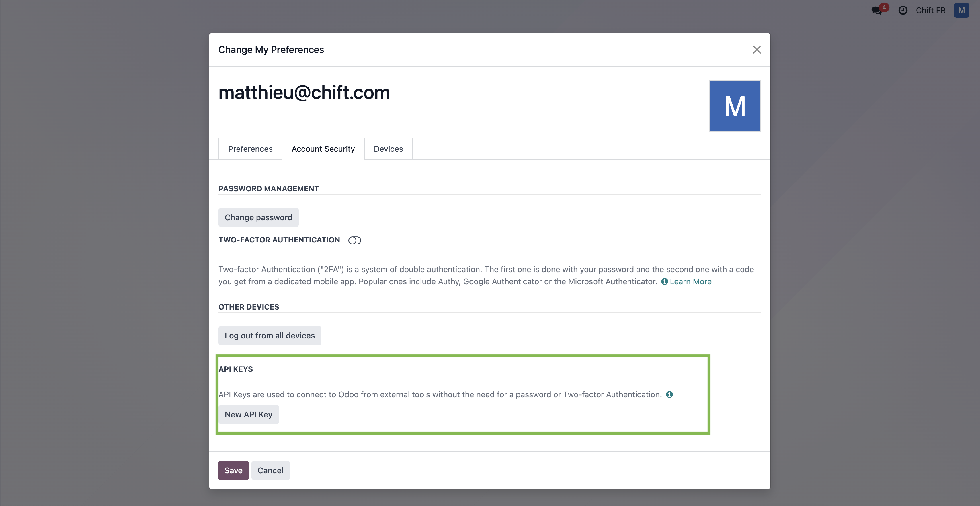The width and height of the screenshot is (980, 506).
Task: Create a New API Key
Action: click(x=248, y=414)
